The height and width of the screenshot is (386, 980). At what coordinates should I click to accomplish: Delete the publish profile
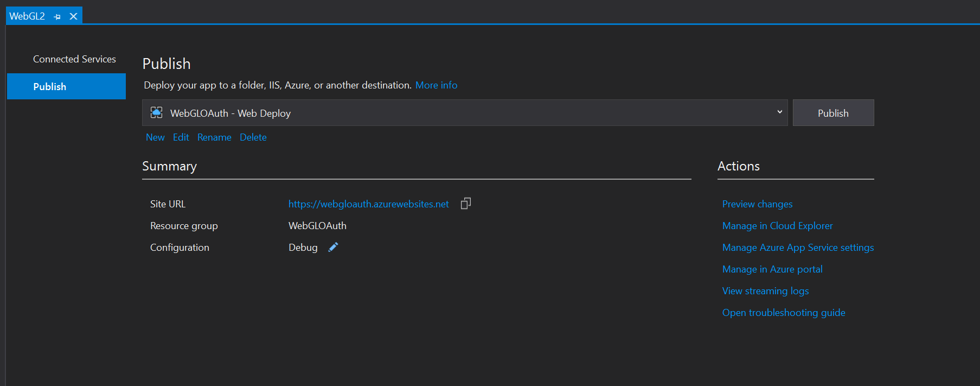253,137
